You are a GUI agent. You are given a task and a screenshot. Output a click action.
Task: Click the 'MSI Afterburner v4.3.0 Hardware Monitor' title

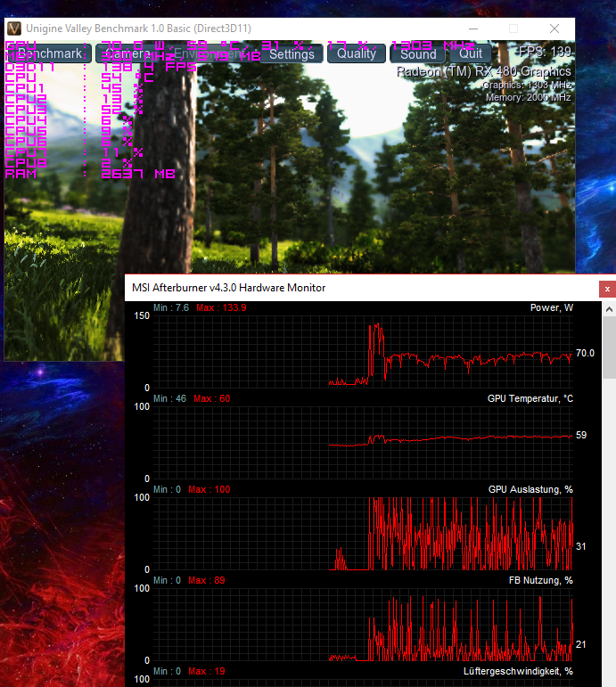pos(228,288)
